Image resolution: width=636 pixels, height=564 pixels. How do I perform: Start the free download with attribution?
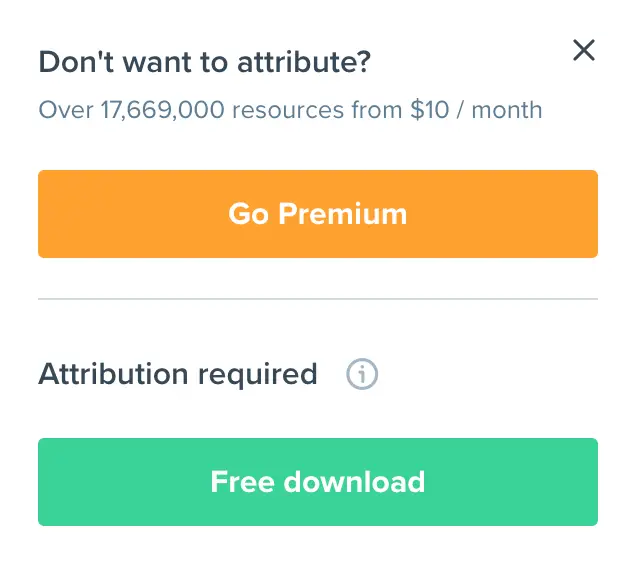click(x=318, y=482)
